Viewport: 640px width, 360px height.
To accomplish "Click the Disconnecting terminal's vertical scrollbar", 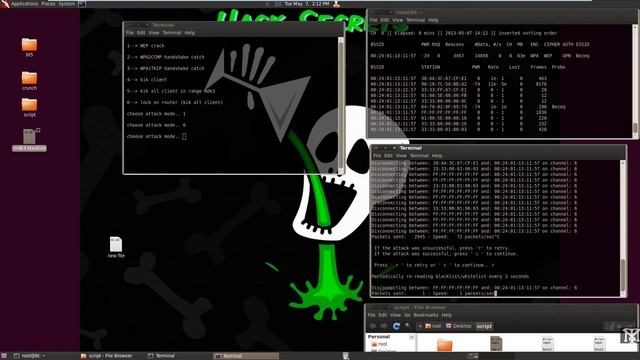I will 622,228.
